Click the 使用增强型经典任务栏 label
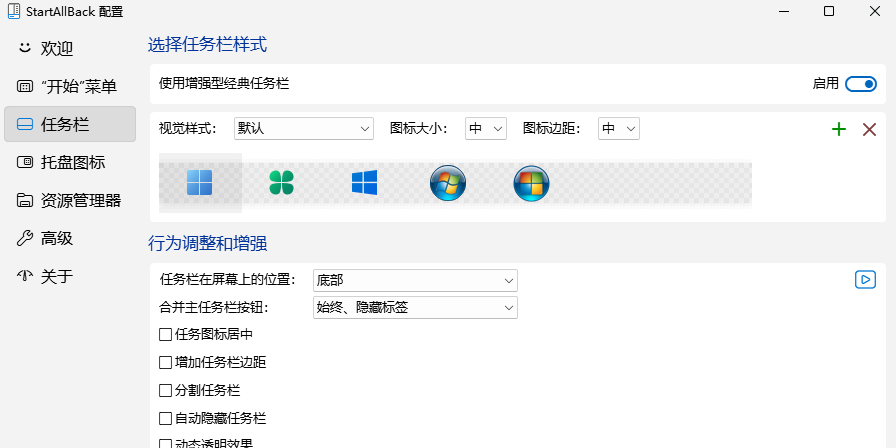 (224, 84)
